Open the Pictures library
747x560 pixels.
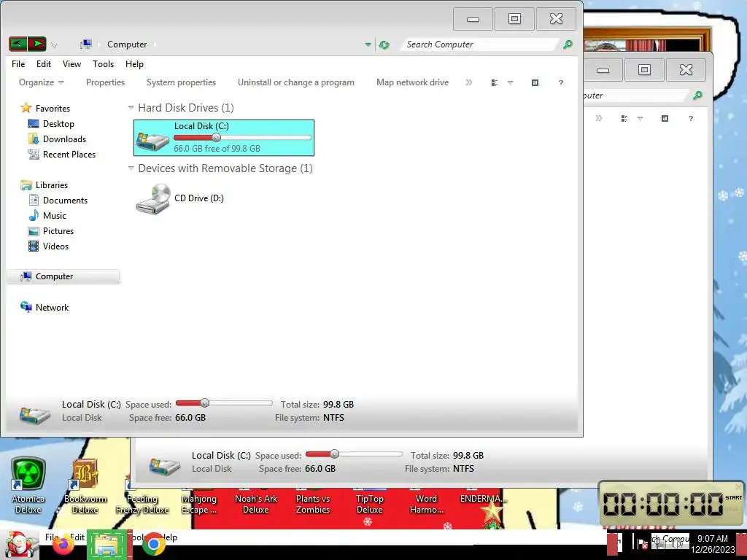click(58, 231)
